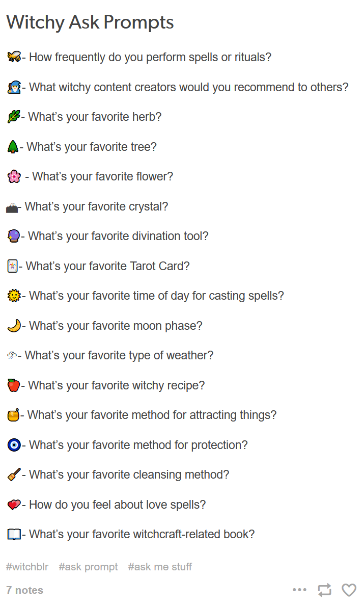This screenshot has width=364, height=605.
Task: Open the #witchblr tag
Action: pyautogui.click(x=27, y=567)
